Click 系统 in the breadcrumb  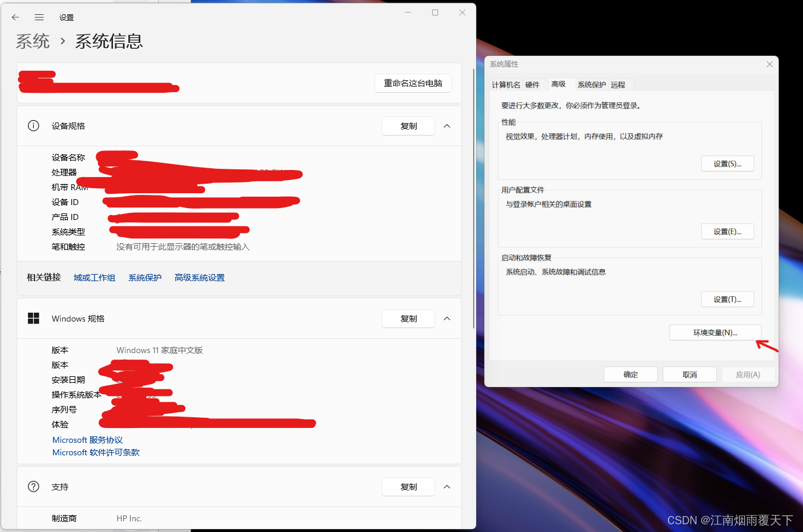click(33, 41)
